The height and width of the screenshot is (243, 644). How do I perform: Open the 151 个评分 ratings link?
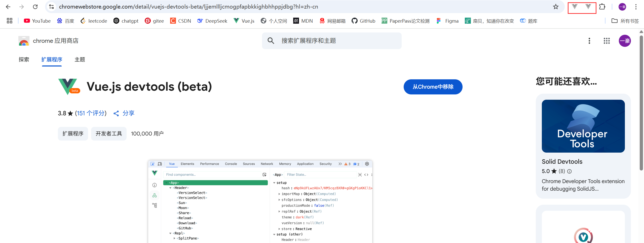click(x=91, y=113)
